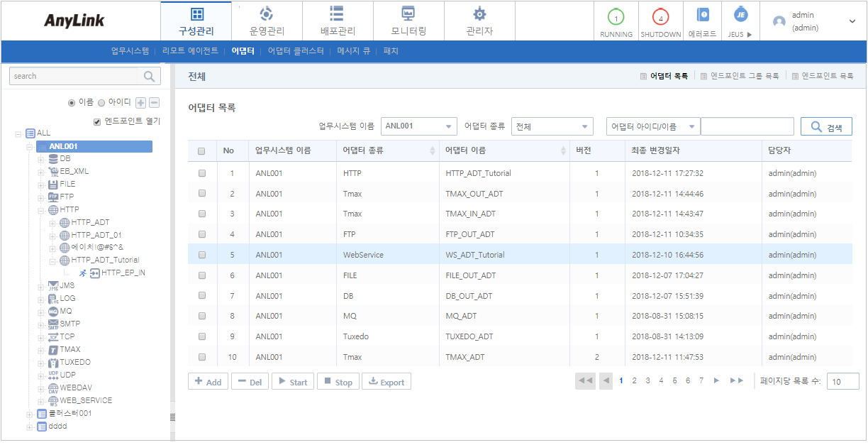Click the search magnifier icon in sidebar

pos(149,76)
